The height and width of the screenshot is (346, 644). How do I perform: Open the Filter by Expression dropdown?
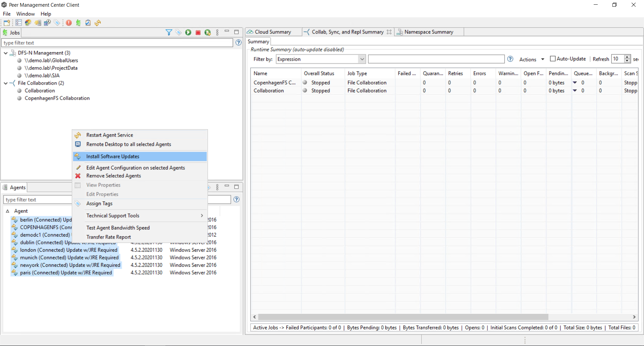coord(362,59)
